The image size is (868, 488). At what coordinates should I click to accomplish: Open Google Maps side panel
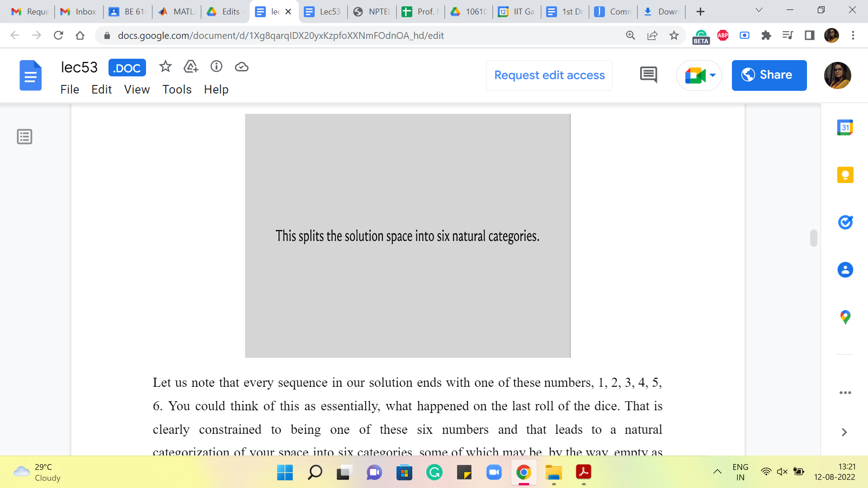845,317
